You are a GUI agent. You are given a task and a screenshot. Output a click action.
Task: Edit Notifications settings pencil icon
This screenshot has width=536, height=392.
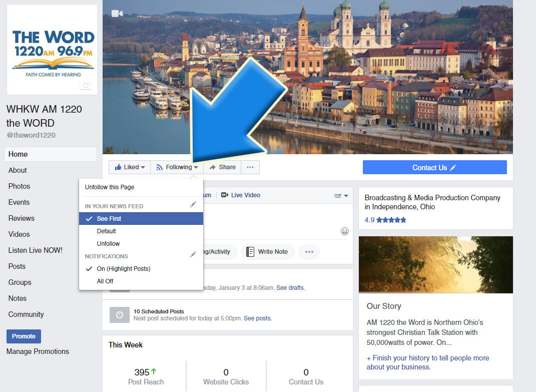click(x=193, y=255)
